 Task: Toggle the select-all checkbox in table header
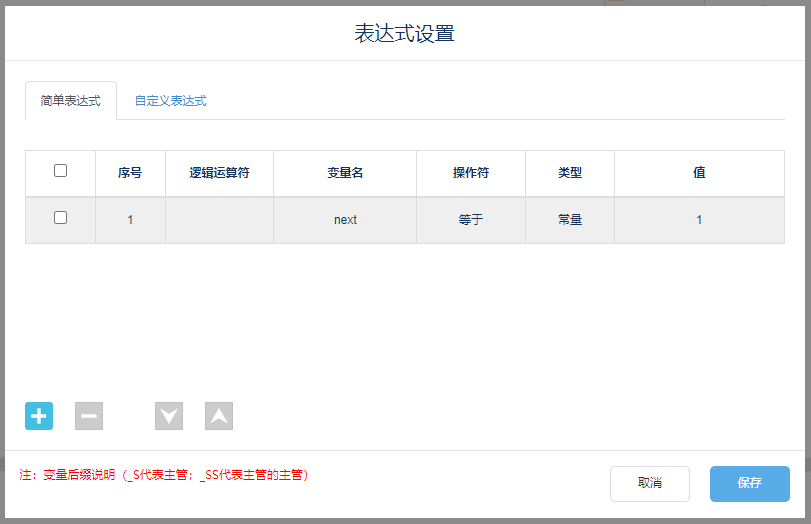[60, 171]
